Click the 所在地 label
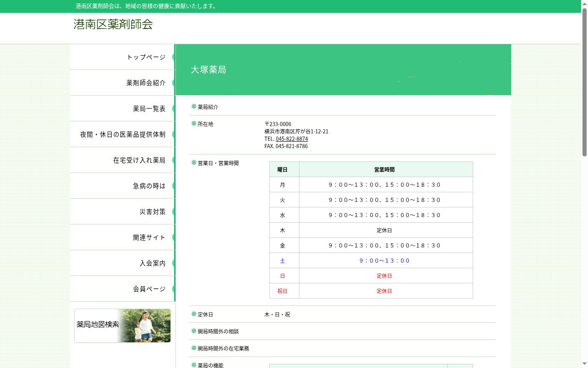Viewport: 588px width, 368px height. tap(205, 124)
